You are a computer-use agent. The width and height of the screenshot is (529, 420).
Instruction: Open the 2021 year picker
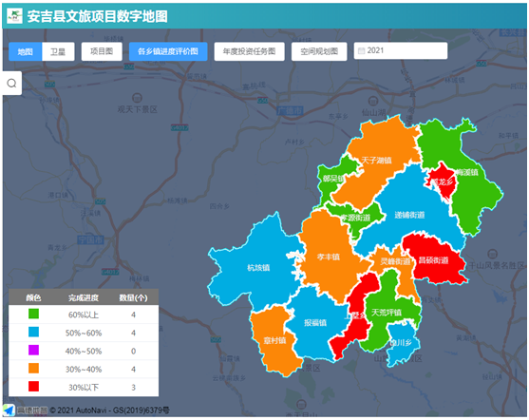click(x=401, y=50)
